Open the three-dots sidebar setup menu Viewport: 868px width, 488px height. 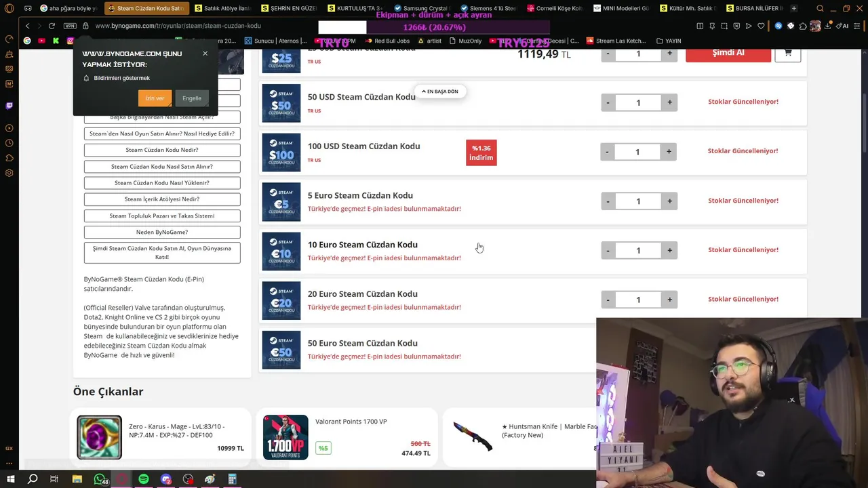pyautogui.click(x=9, y=463)
